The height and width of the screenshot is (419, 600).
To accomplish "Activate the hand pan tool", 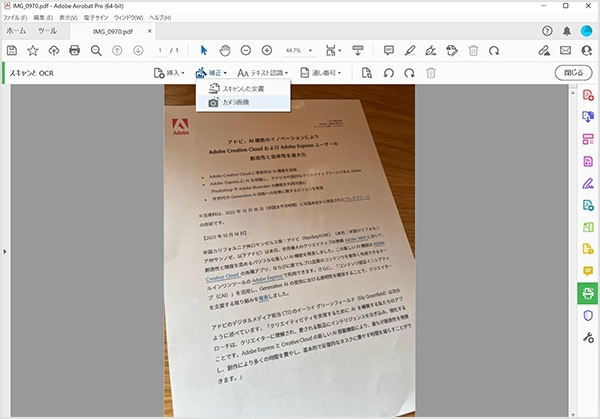I will point(225,50).
